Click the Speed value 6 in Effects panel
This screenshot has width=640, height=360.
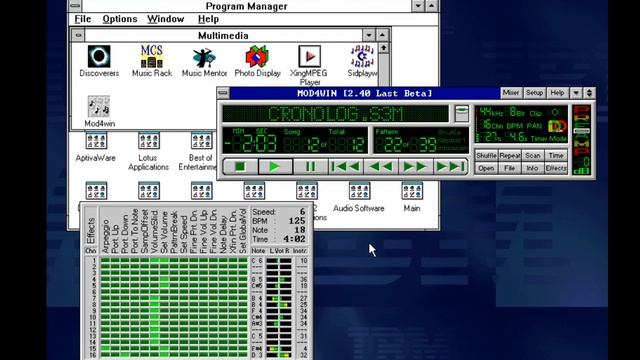(x=302, y=212)
